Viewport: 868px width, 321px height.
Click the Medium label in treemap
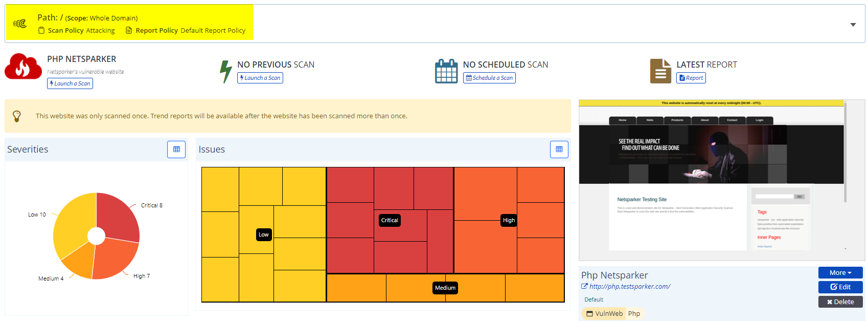(445, 288)
